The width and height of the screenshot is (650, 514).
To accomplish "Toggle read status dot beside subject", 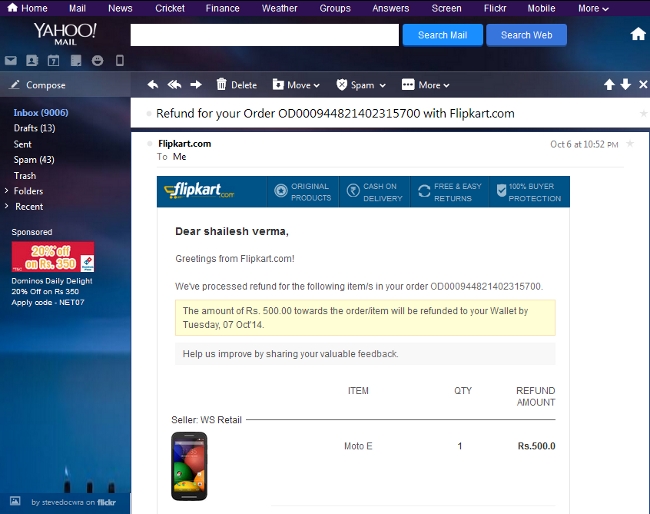I will point(149,114).
